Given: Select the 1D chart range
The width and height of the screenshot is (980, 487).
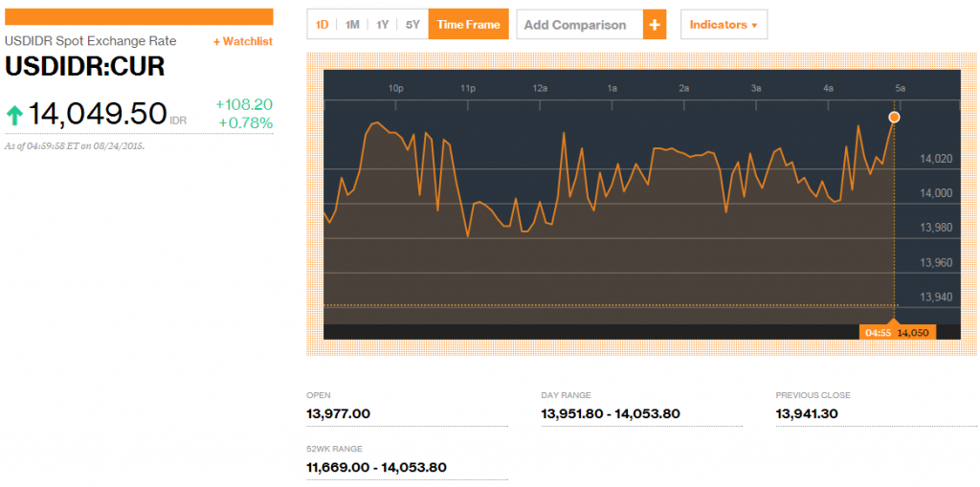Looking at the screenshot, I should point(323,25).
